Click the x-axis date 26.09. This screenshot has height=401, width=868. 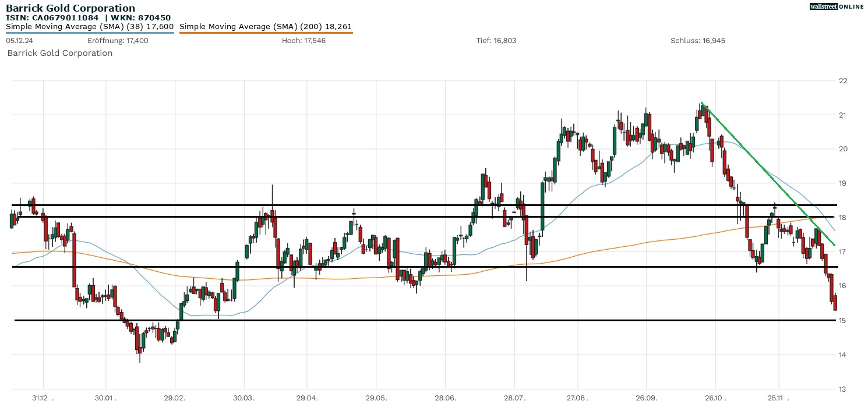coord(646,398)
